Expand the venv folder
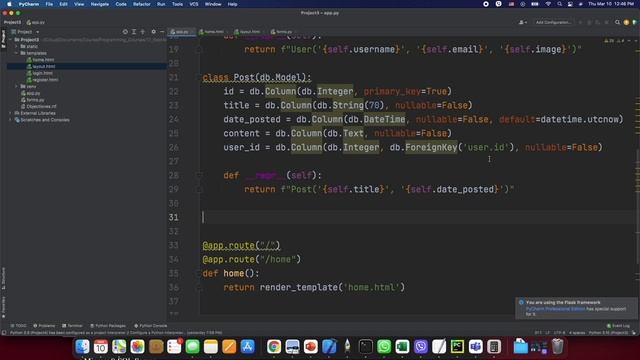Image resolution: width=640 pixels, height=360 pixels. (16, 87)
